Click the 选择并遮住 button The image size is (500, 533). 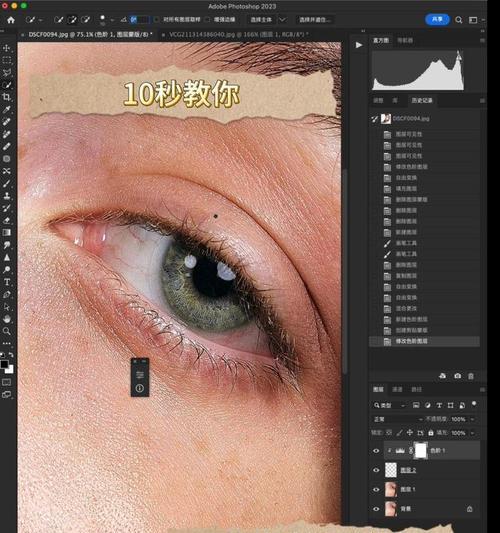click(x=315, y=20)
